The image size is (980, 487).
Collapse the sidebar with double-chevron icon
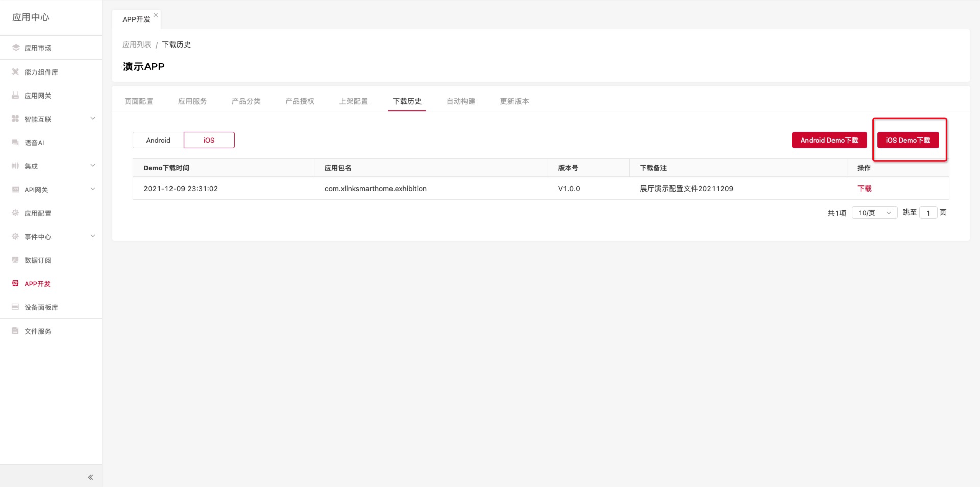click(91, 477)
